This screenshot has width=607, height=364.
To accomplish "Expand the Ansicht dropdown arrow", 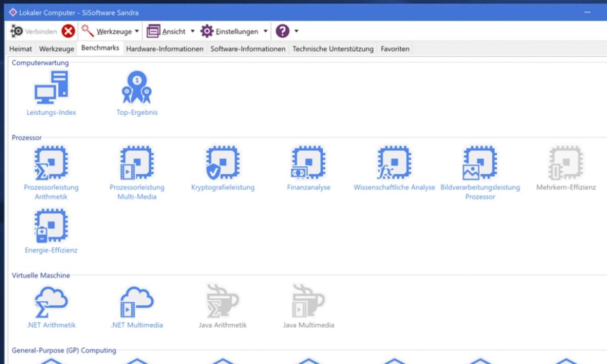I will pyautogui.click(x=192, y=31).
